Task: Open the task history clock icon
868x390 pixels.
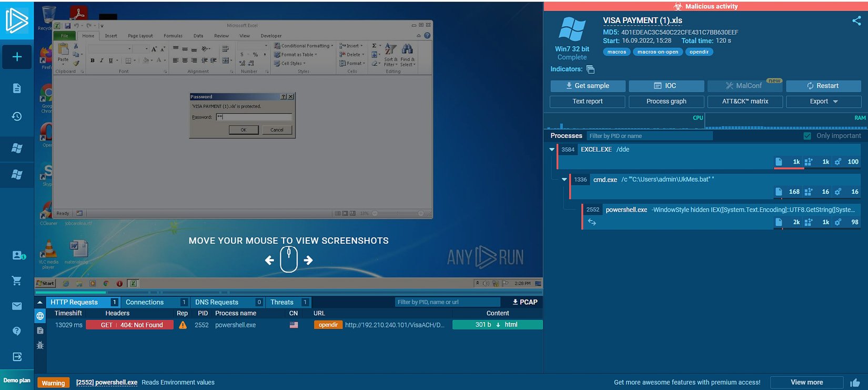Action: [x=17, y=116]
